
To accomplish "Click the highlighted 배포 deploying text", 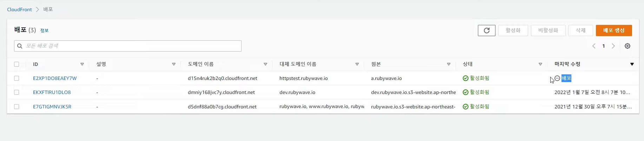I will [x=566, y=78].
